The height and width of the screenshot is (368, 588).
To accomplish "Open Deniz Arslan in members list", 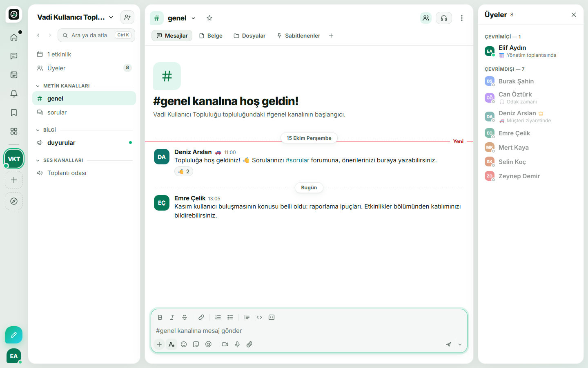I will click(x=531, y=117).
